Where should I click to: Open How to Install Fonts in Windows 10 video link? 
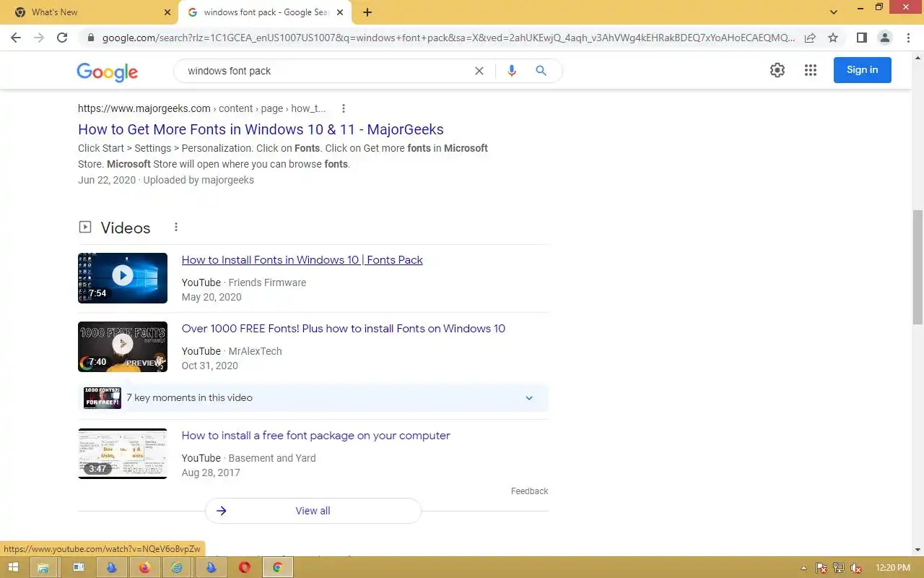coord(302,260)
